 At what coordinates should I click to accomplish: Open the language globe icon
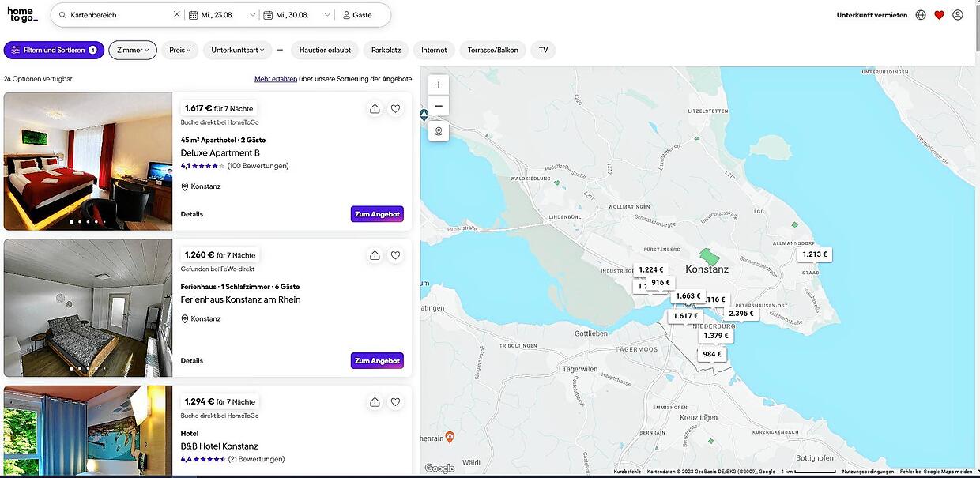921,15
